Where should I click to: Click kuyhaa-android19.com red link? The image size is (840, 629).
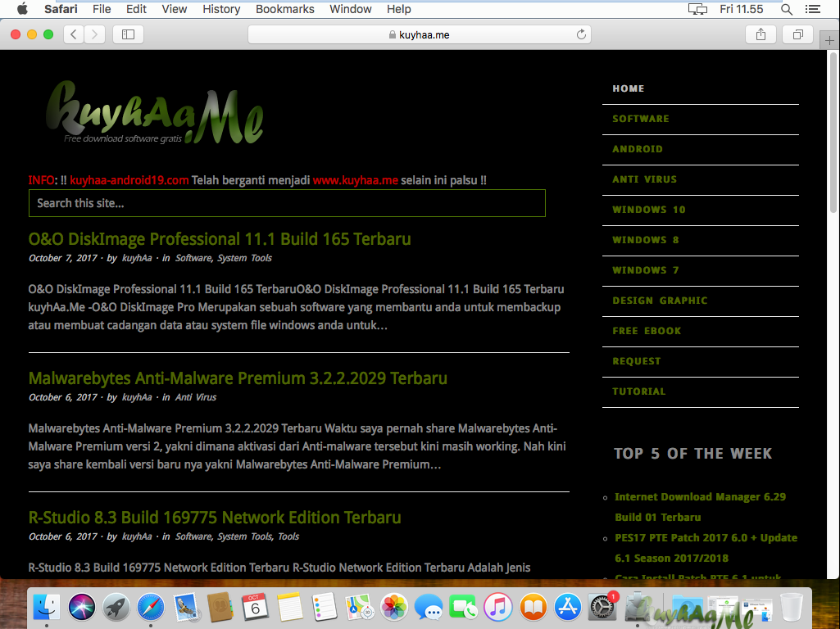coord(129,180)
